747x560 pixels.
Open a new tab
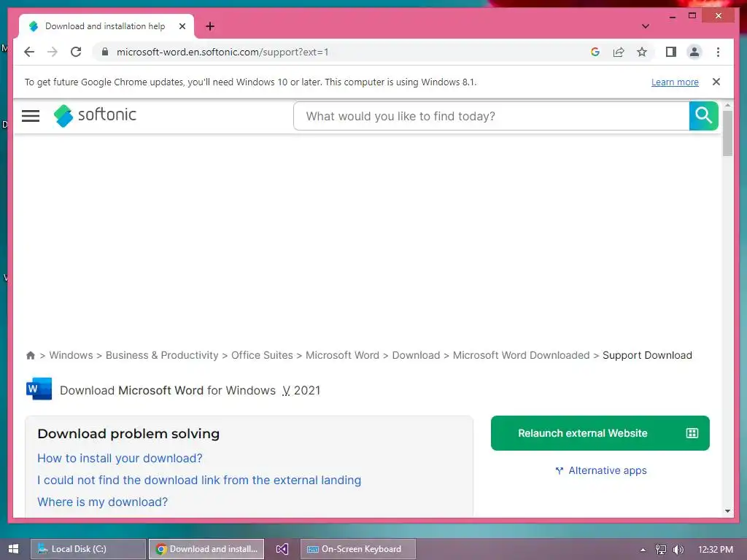point(210,26)
